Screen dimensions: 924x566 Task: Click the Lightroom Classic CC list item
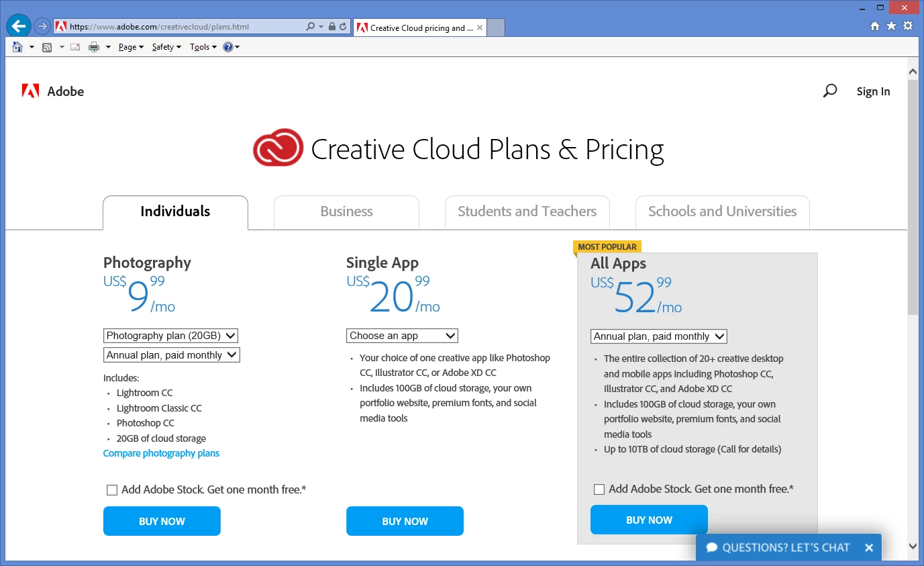pyautogui.click(x=159, y=408)
